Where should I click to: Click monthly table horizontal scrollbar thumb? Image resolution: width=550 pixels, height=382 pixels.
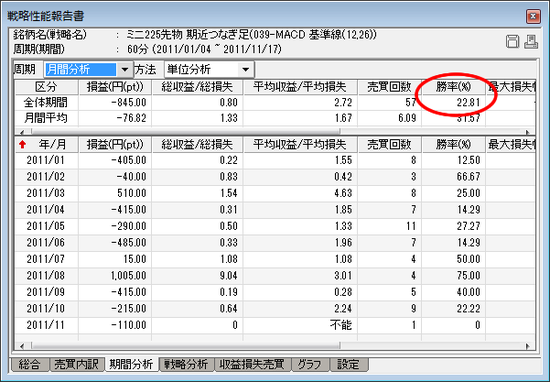(185, 346)
